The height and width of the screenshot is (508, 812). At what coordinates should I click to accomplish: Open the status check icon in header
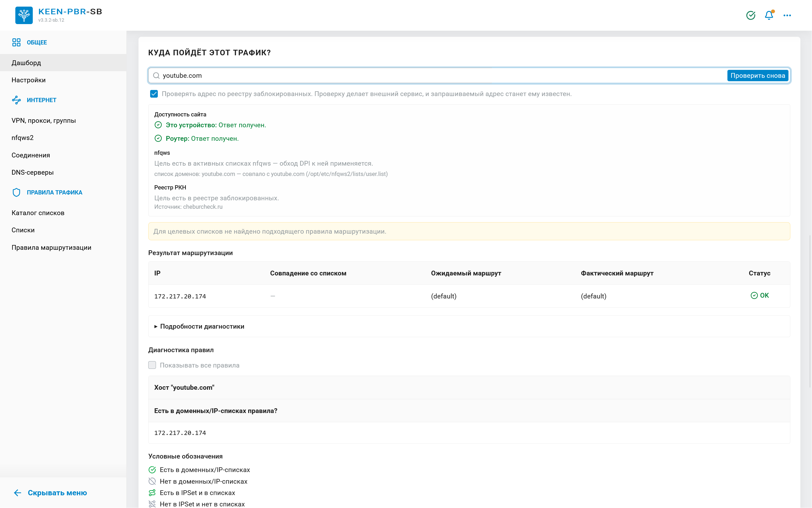(x=751, y=15)
